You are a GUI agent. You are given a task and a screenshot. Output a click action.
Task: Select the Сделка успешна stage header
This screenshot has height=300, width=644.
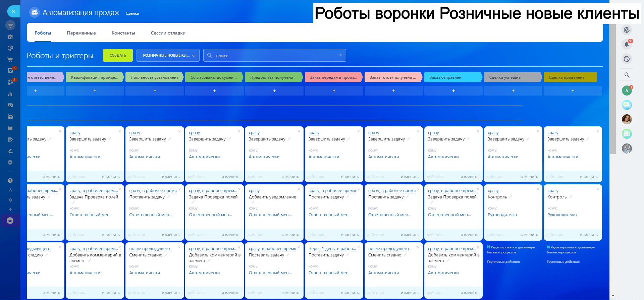513,77
